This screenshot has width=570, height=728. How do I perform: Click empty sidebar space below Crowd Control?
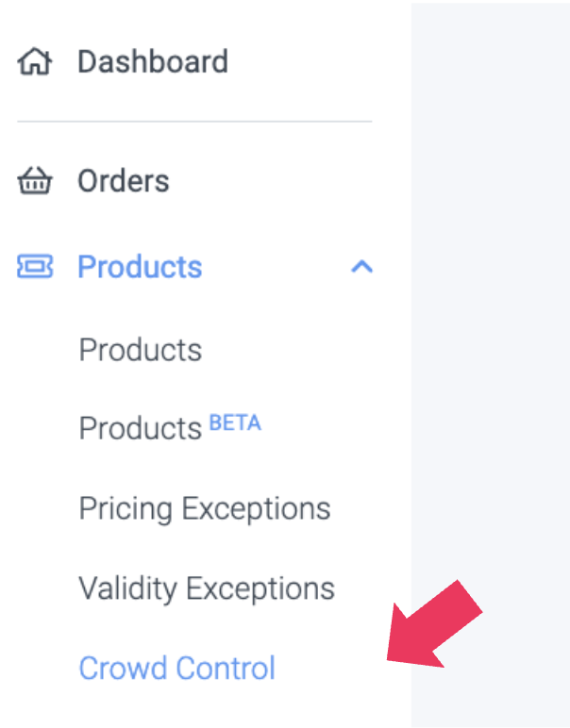click(x=189, y=709)
